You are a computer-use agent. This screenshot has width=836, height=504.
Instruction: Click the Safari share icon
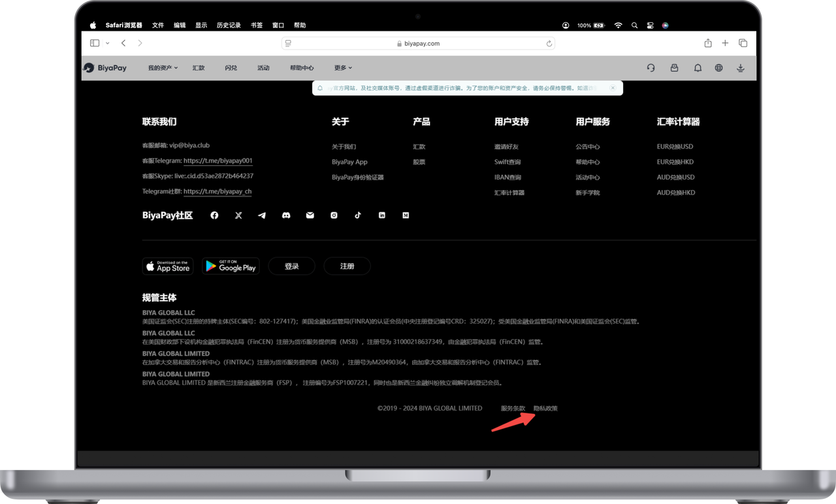click(708, 43)
